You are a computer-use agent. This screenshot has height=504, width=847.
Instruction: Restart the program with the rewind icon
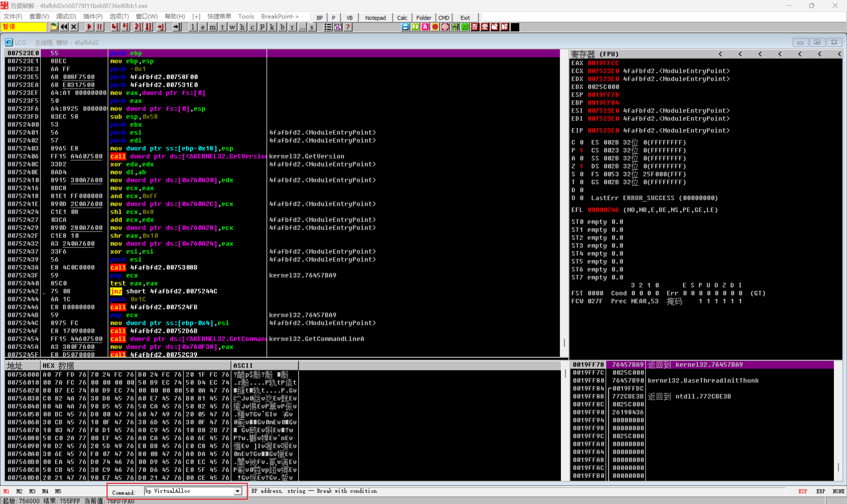tap(64, 27)
